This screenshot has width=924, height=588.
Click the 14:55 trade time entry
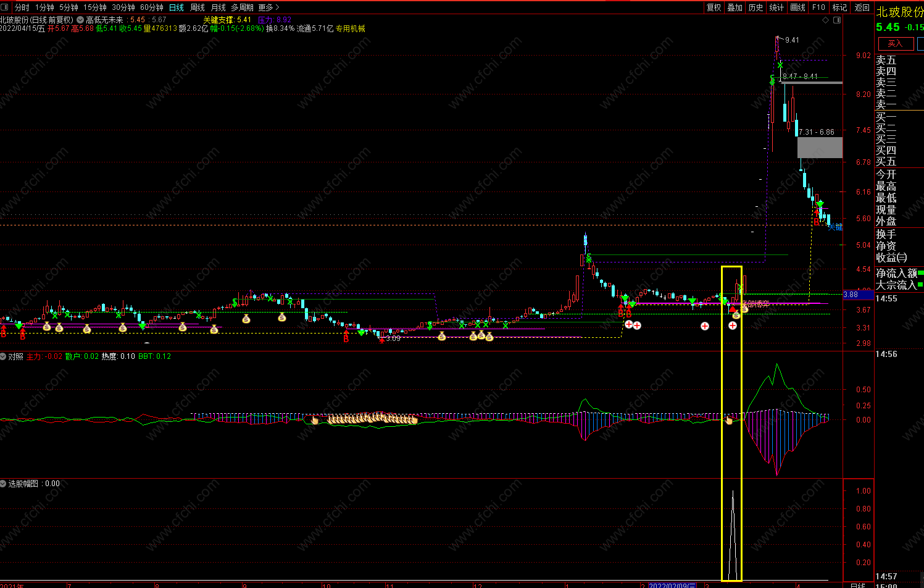886,298
